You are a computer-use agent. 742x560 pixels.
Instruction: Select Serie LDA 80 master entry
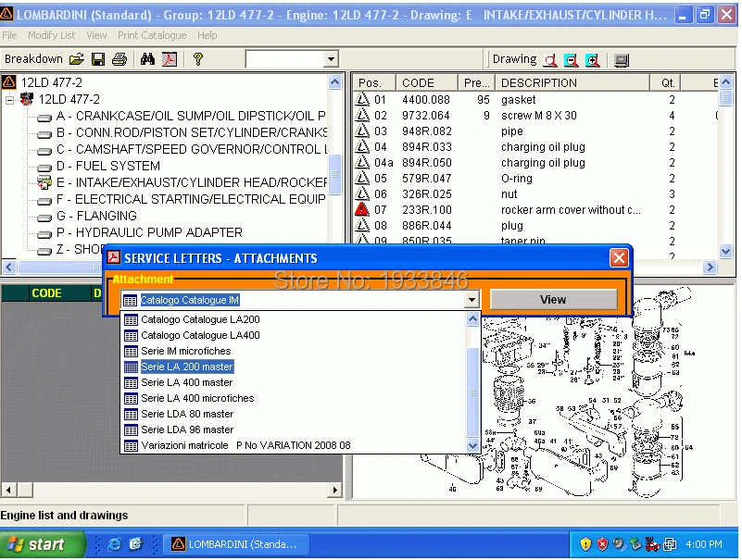(187, 414)
